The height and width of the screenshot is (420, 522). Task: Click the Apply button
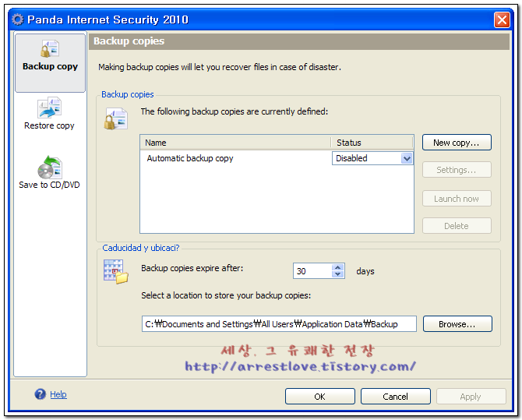coord(471,397)
